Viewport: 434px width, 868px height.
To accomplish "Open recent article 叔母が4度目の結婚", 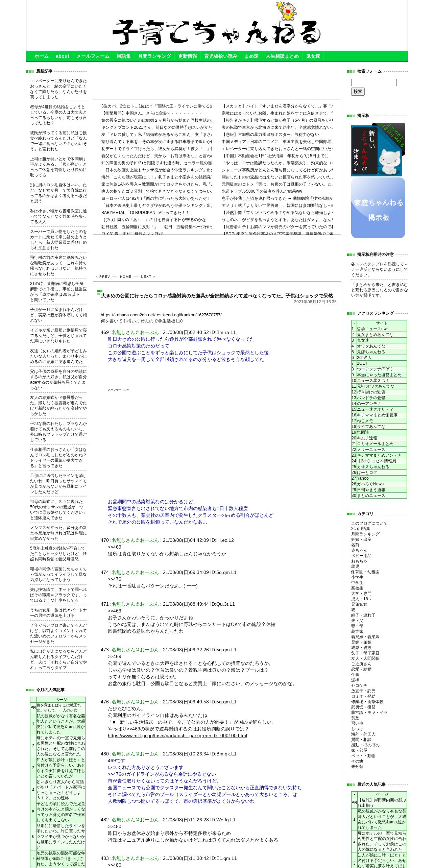I will (58, 115).
